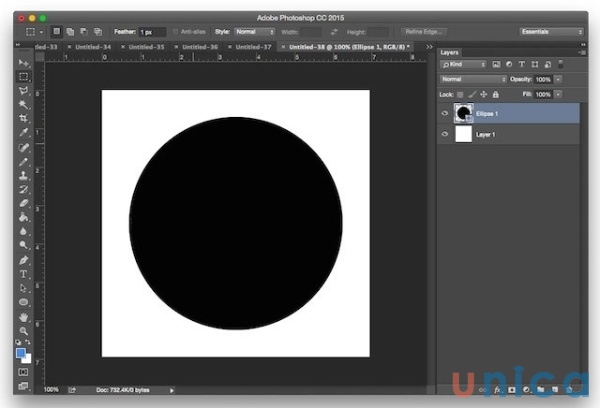This screenshot has height=408, width=600.
Task: Select the Eyedropper tool
Action: [23, 133]
